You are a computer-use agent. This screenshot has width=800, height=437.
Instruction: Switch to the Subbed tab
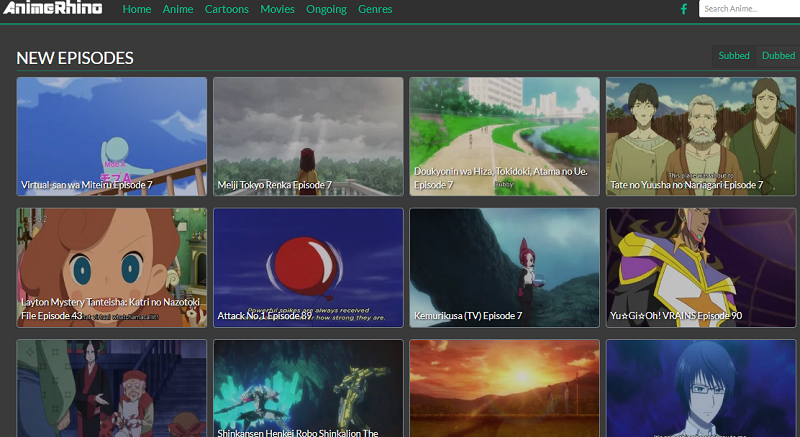[734, 56]
